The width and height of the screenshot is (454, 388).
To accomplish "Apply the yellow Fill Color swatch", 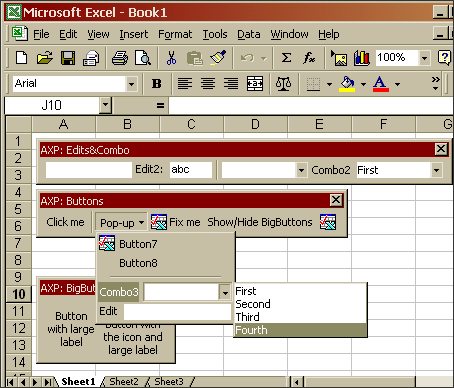I will (x=347, y=84).
